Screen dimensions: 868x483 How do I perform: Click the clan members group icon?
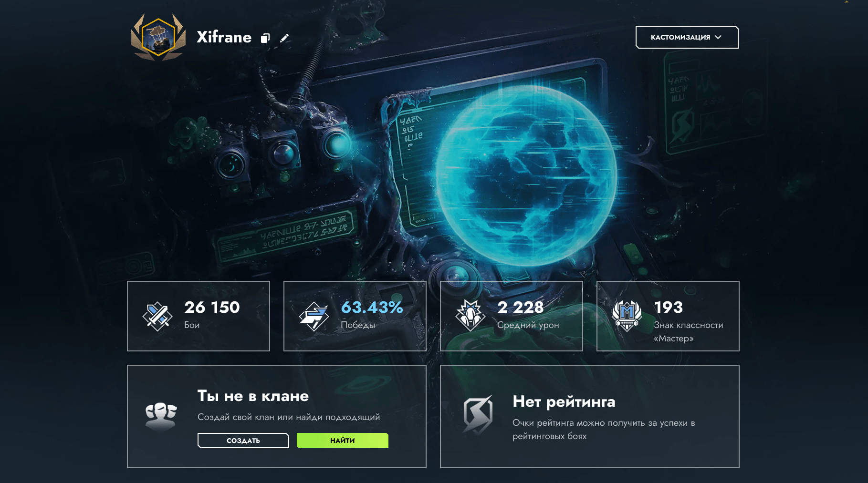(161, 416)
